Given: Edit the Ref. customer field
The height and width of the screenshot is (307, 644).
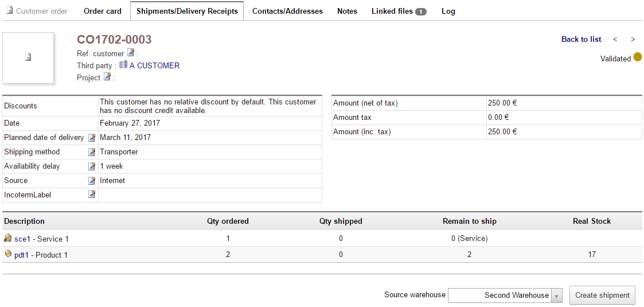Looking at the screenshot, I should click(130, 53).
